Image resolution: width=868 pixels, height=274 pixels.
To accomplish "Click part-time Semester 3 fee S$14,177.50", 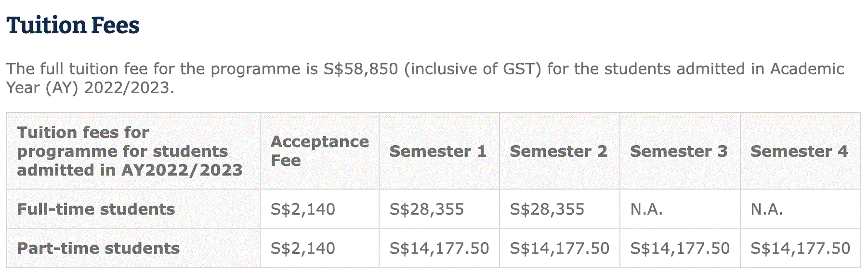I will pos(680,248).
